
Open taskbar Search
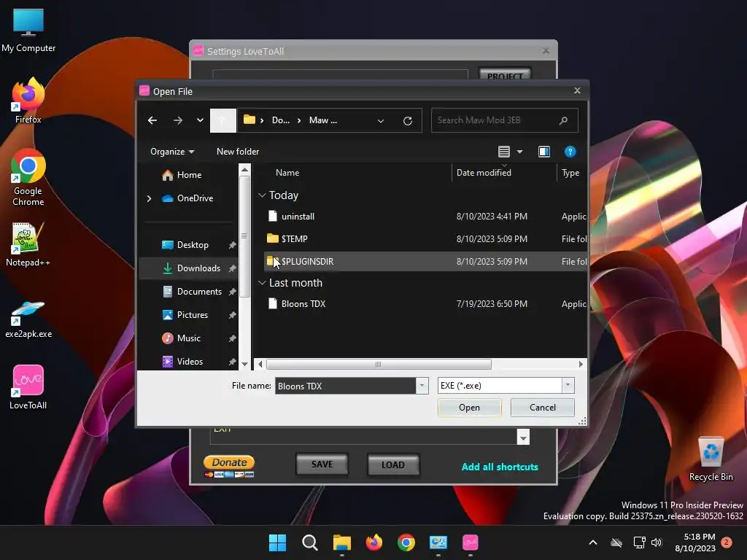click(309, 542)
